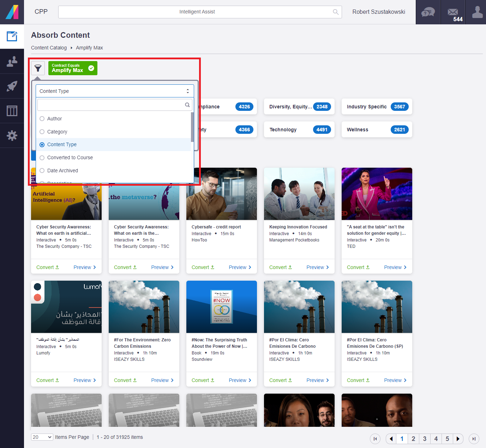This screenshot has height=448, width=486.
Task: Click the 1 - 20 of 31925 items text
Action: [x=120, y=437]
